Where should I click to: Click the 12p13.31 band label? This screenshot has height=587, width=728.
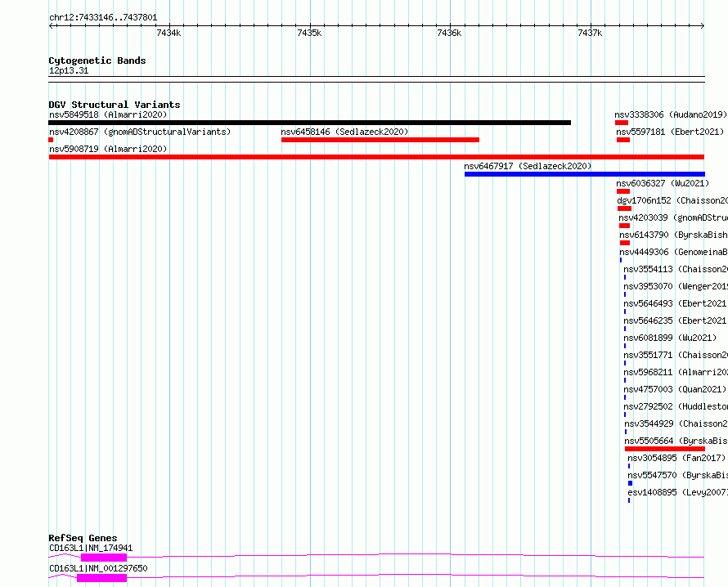tap(69, 70)
